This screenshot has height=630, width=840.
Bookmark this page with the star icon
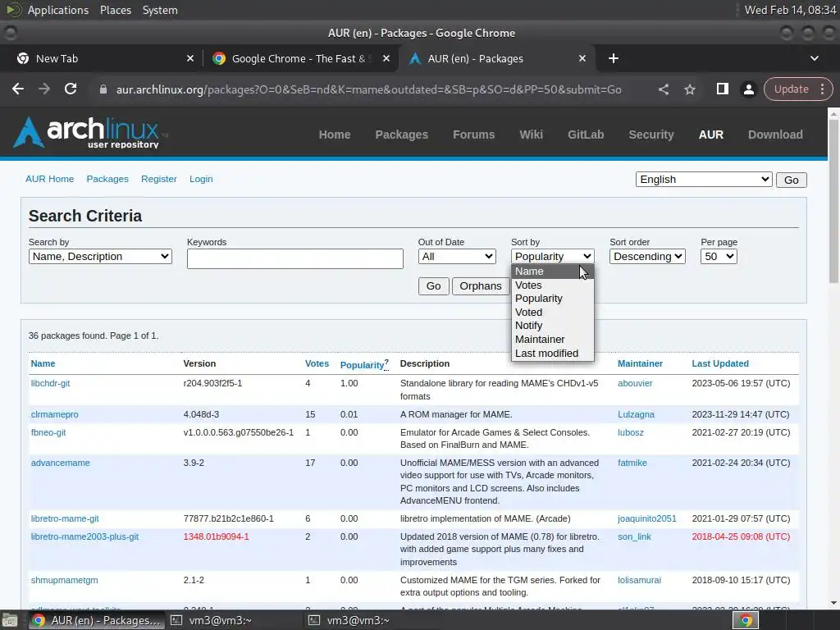(690, 89)
